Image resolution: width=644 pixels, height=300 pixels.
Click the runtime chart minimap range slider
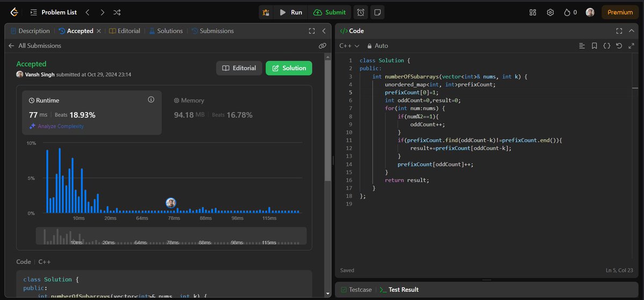(171, 236)
